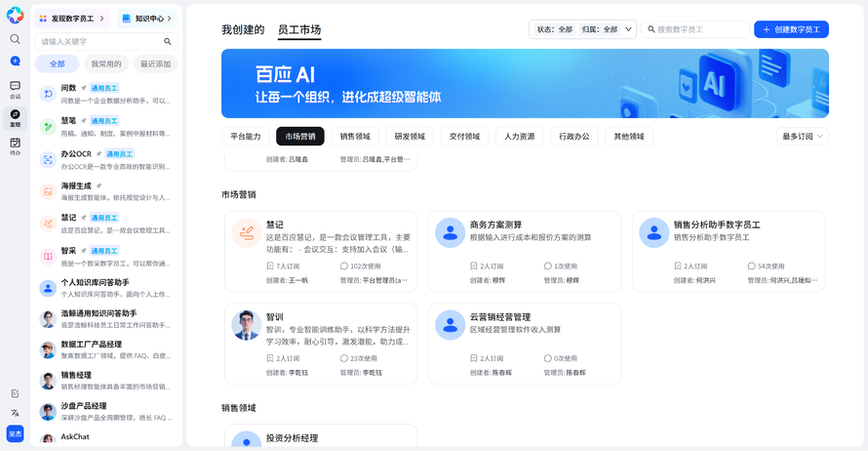868x451 pixels.
Task: Open the 慧记 meeting assistant card icon
Action: coord(247,232)
